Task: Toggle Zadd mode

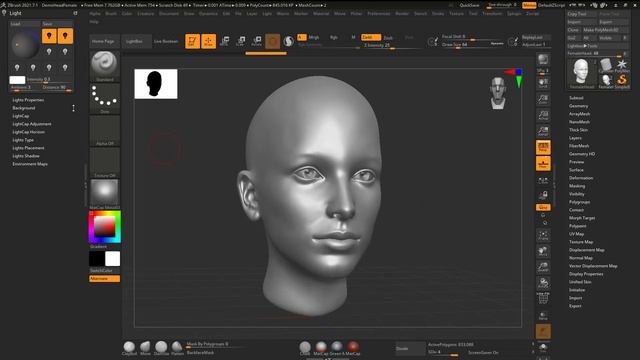Action: click(x=371, y=37)
